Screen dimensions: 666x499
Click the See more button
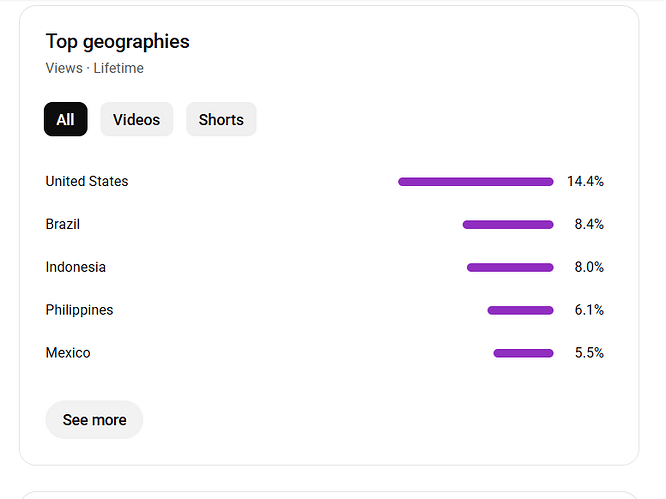94,420
